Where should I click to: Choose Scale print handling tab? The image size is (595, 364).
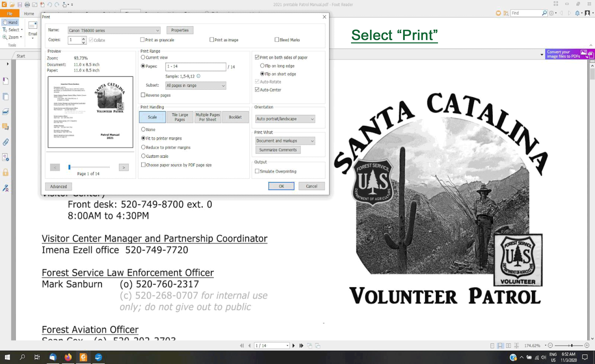point(152,117)
